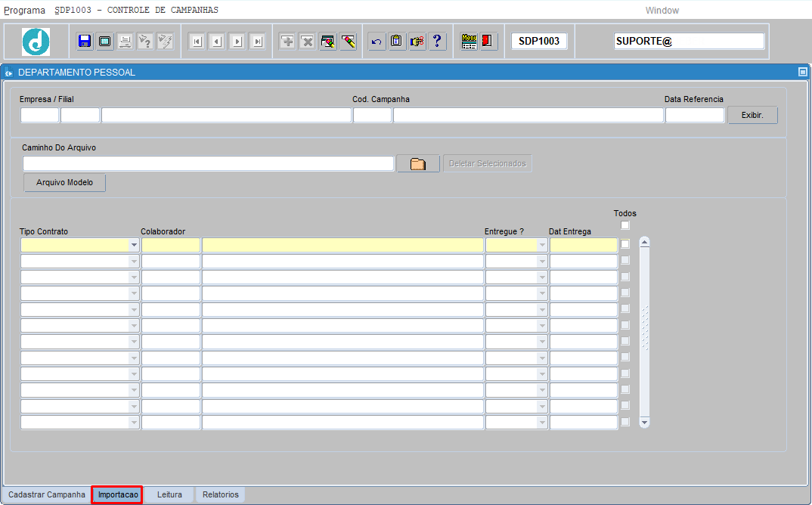This screenshot has width=812, height=505.
Task: Click the SDP1003 program code field
Action: 539,41
